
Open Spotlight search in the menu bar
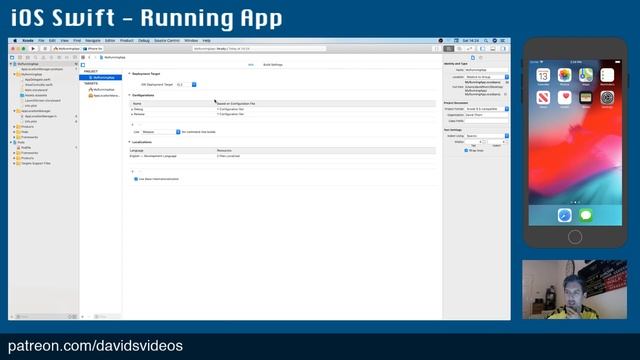pyautogui.click(x=486, y=41)
